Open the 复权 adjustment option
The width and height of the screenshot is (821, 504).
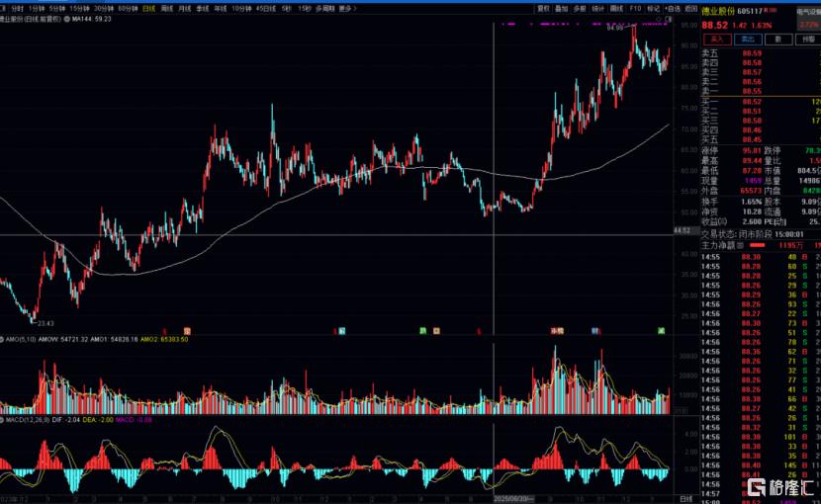(543, 9)
